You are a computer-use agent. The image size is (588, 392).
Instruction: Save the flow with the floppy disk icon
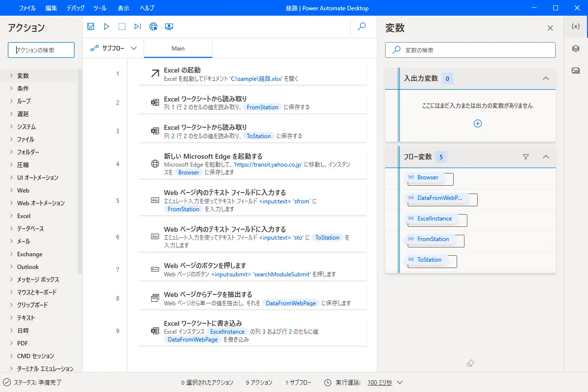[91, 26]
